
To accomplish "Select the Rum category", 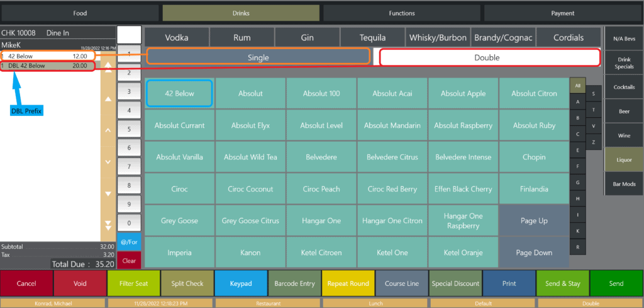I will [242, 37].
